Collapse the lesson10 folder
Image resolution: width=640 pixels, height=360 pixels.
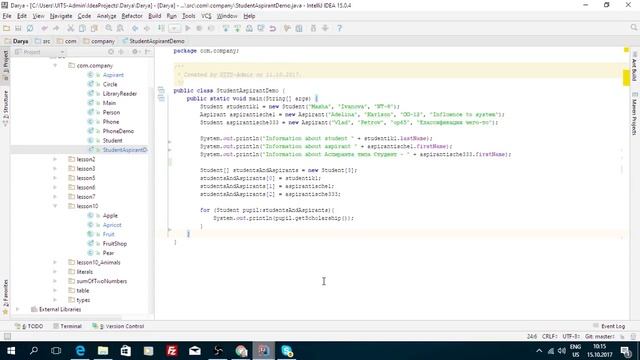pos(55,206)
